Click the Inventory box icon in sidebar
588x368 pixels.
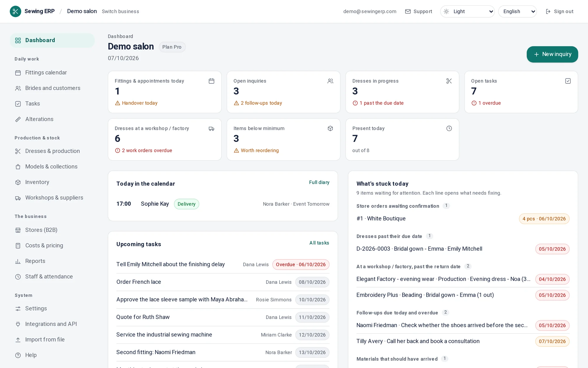18,182
